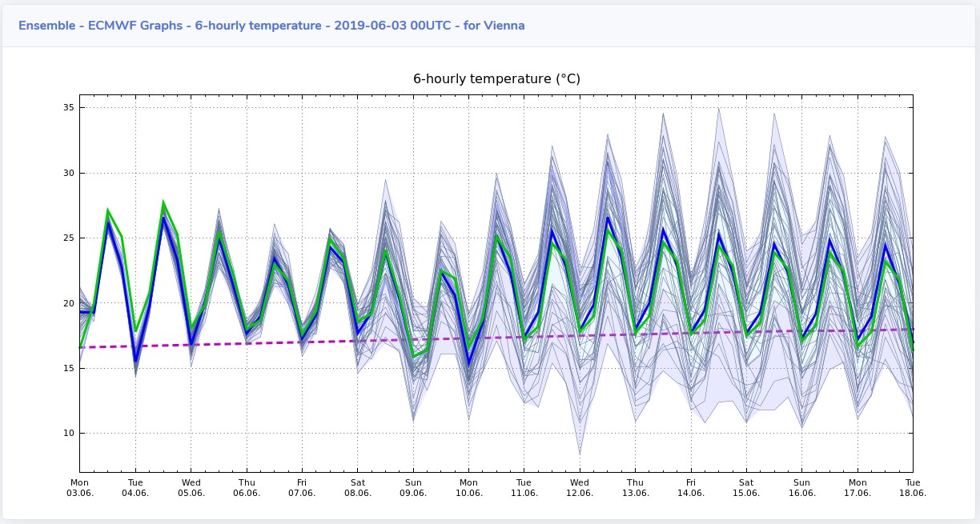The image size is (980, 524).
Task: Pick the Thu 06.06. axis label
Action: (x=247, y=488)
